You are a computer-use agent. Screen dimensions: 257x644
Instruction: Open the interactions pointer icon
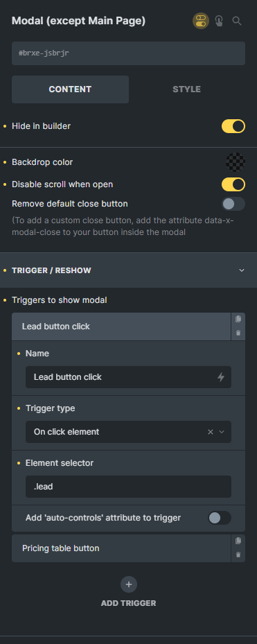coord(219,21)
